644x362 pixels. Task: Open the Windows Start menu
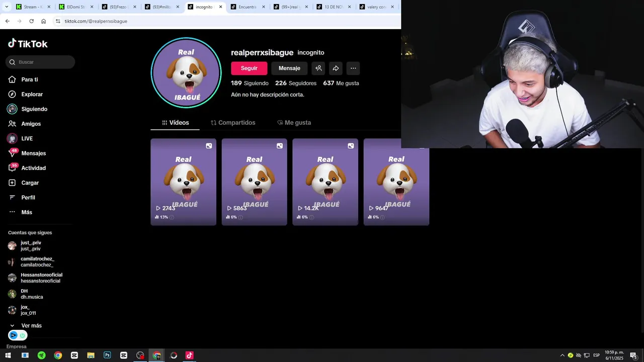[x=8, y=355]
